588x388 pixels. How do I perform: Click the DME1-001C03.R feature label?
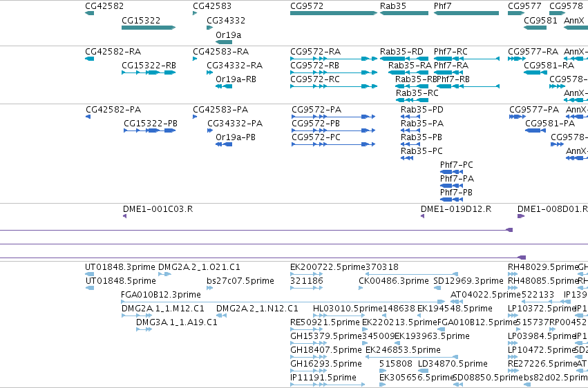[x=158, y=208]
